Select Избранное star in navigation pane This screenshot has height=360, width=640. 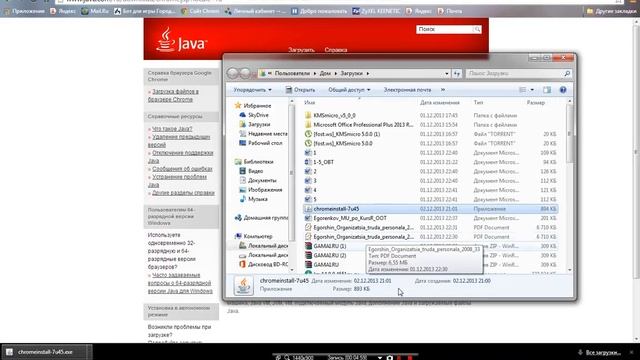point(238,106)
